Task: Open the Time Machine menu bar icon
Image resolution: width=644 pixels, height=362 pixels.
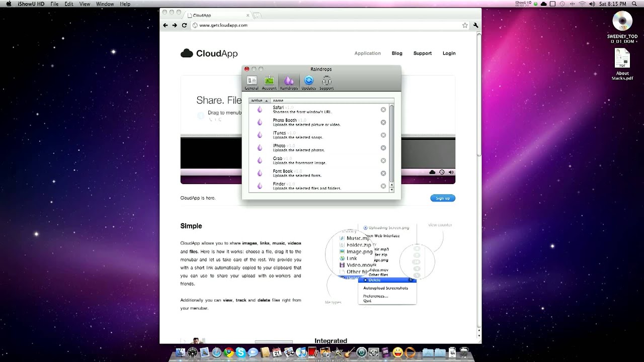Action: coord(562,4)
